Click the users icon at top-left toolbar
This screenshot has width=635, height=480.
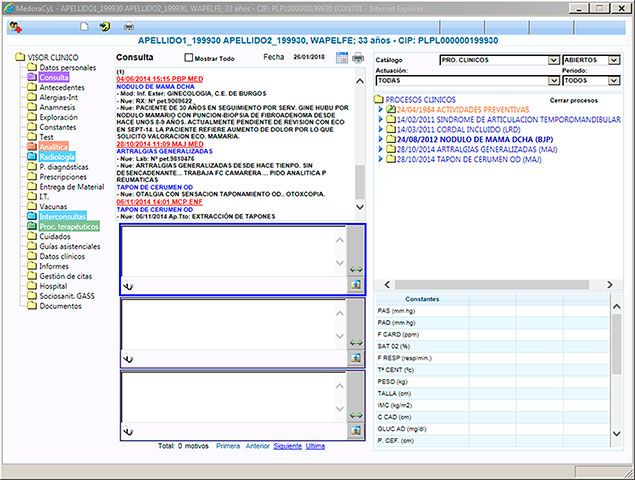pos(14,26)
